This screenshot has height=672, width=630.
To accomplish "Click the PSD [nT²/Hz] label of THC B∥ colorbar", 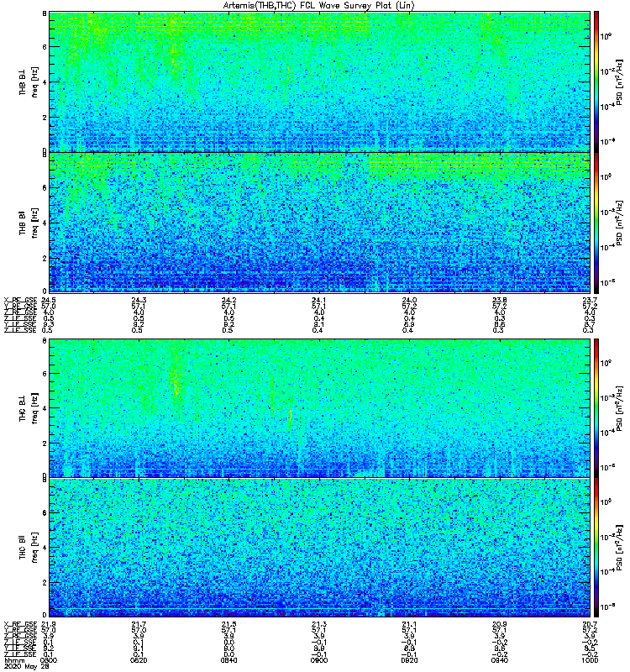I will pos(619,548).
